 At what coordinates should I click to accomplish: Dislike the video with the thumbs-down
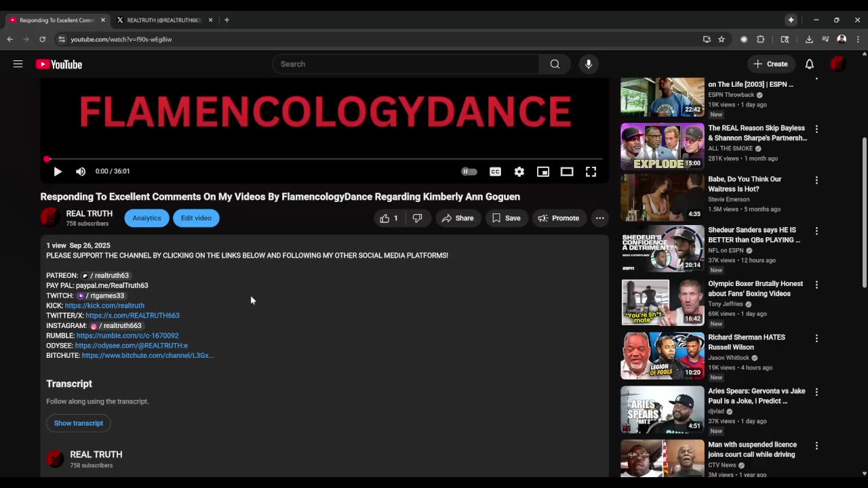tap(418, 218)
